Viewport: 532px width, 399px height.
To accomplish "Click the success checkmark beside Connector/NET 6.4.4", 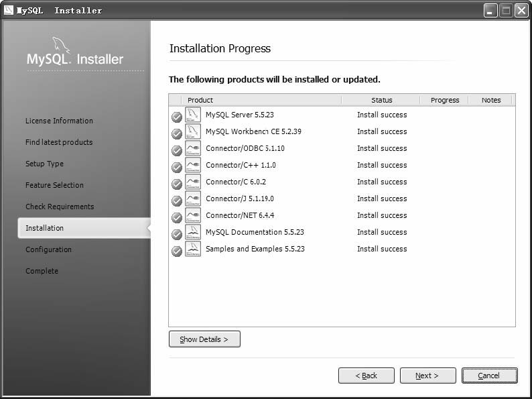I will tap(177, 218).
